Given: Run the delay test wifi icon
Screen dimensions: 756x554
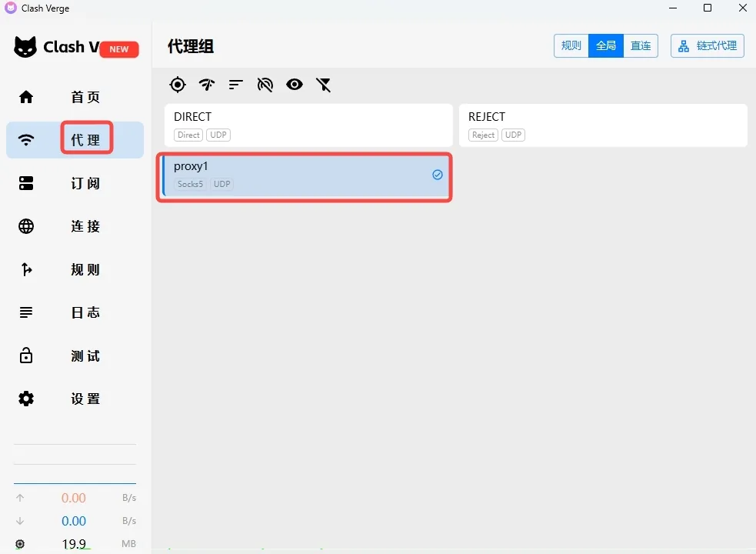Looking at the screenshot, I should (207, 85).
